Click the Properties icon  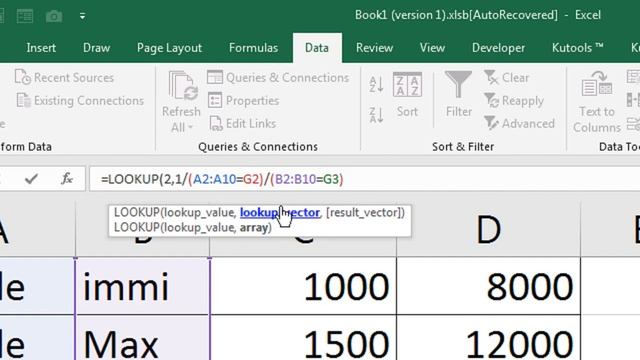215,100
